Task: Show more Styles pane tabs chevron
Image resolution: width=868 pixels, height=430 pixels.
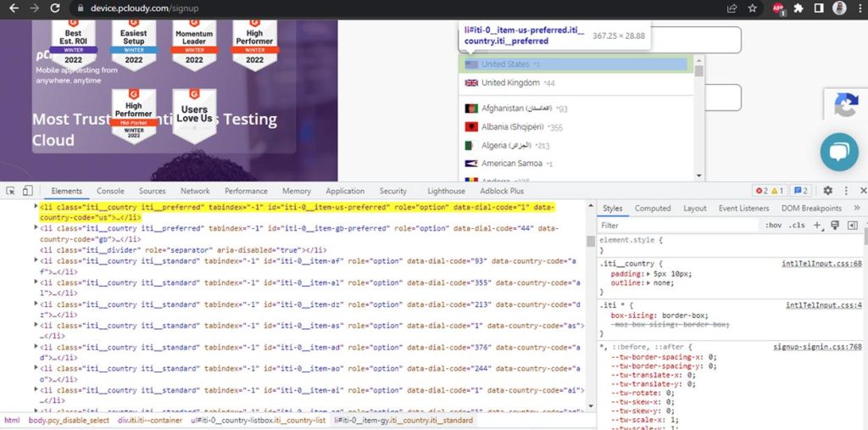Action: pyautogui.click(x=856, y=208)
